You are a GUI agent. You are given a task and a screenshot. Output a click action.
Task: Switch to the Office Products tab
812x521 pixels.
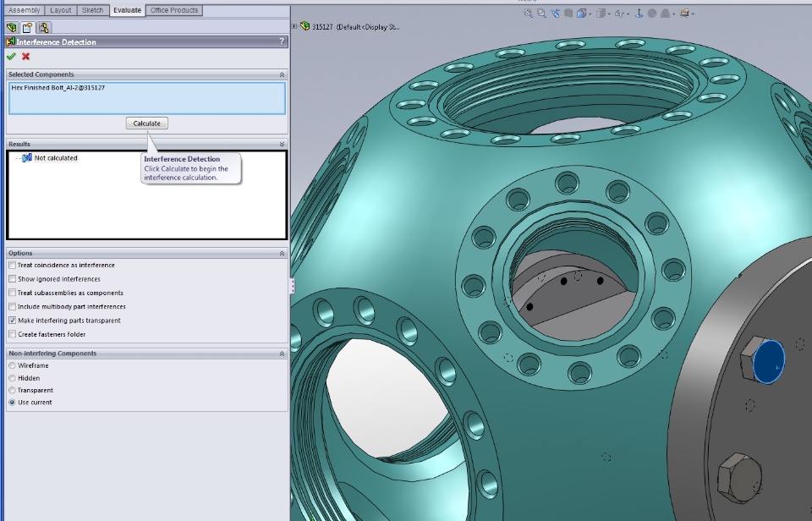[x=174, y=10]
